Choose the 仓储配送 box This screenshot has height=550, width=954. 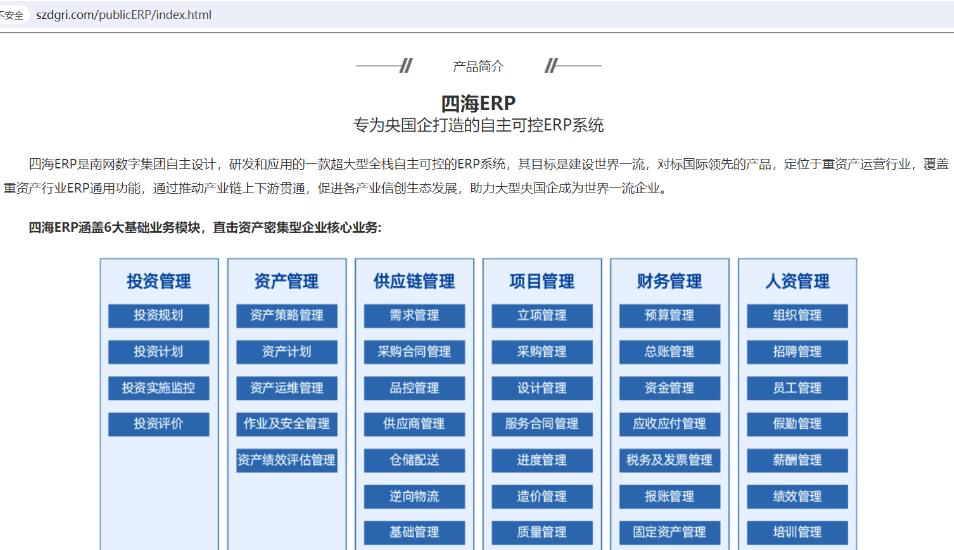point(414,461)
